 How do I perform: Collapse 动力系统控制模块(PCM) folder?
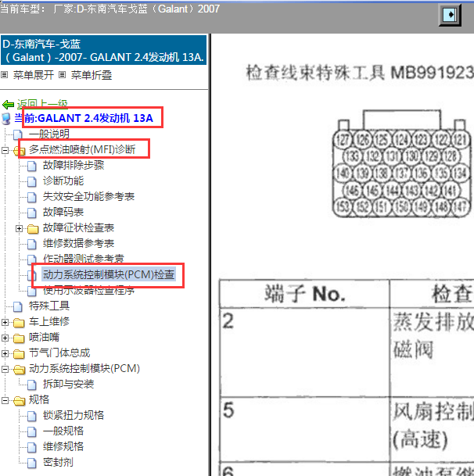[x=5, y=369]
